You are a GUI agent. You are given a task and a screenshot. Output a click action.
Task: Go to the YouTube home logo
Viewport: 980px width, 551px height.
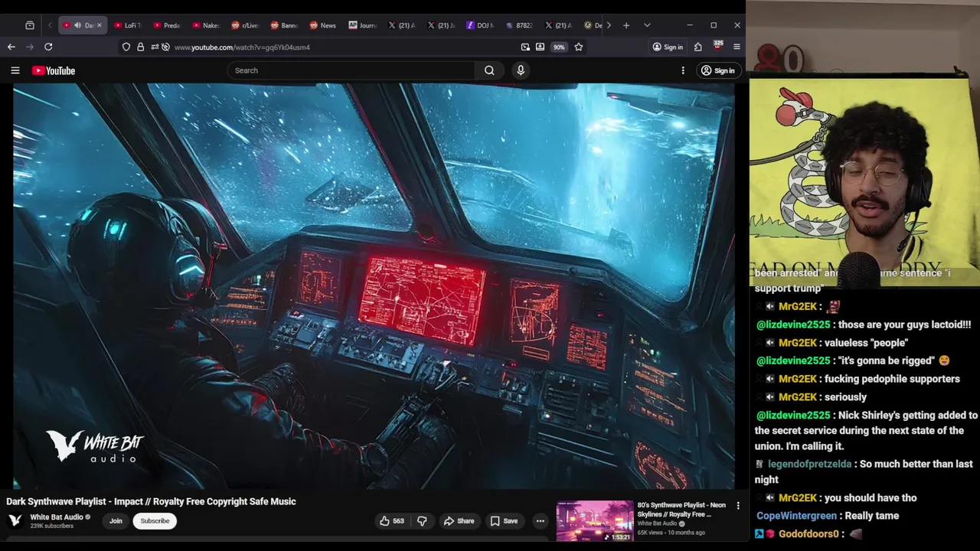(x=54, y=70)
